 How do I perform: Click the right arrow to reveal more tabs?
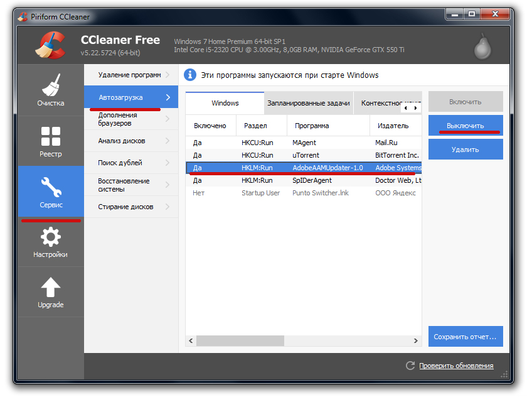pyautogui.click(x=415, y=107)
